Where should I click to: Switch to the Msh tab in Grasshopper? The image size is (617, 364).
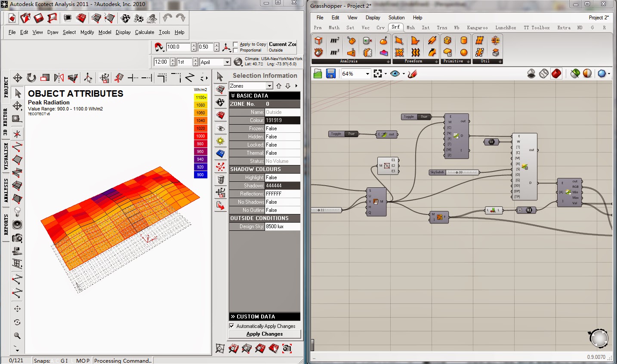[410, 28]
